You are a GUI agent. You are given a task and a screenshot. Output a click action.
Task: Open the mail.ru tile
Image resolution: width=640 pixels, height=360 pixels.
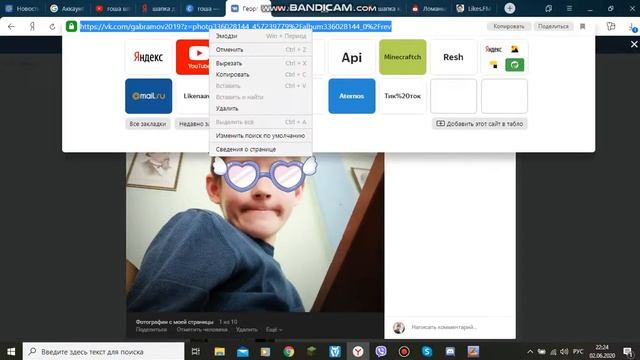click(x=148, y=96)
